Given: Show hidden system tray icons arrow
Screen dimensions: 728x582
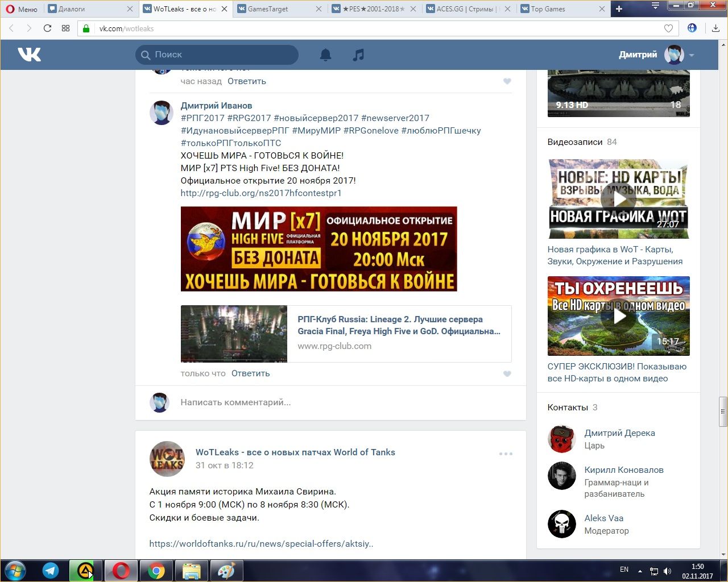Looking at the screenshot, I should [x=640, y=571].
